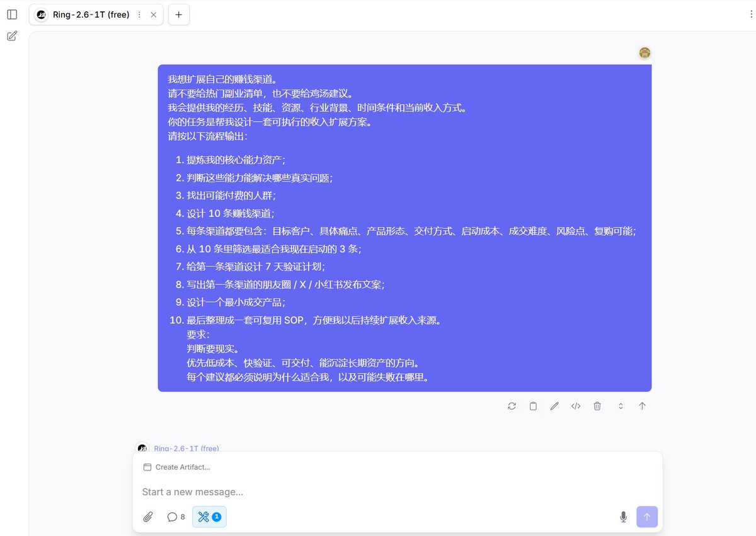Click list item '提炼我的核心能力资产;'
The width and height of the screenshot is (756, 536).
click(236, 160)
